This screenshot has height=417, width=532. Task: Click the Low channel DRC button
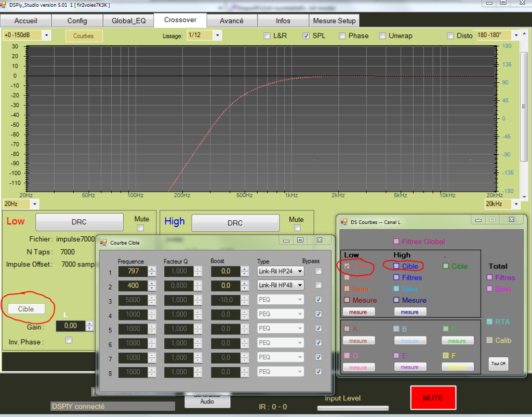(x=79, y=222)
